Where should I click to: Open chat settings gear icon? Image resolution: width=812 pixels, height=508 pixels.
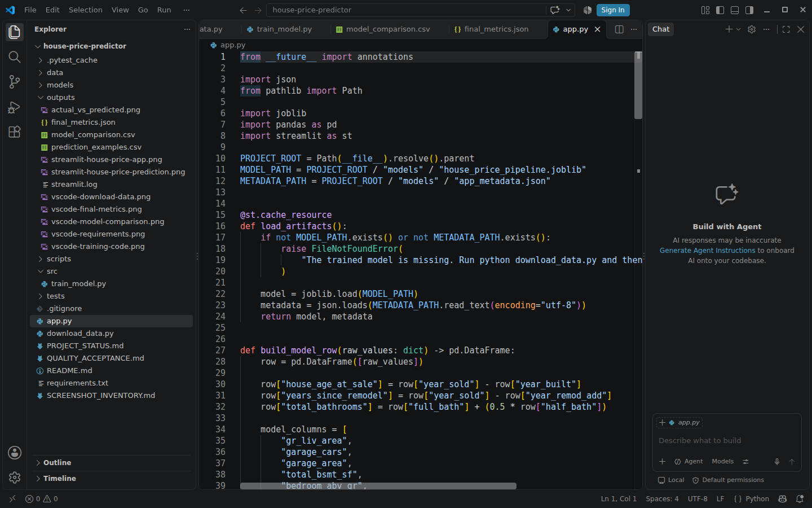pos(752,29)
